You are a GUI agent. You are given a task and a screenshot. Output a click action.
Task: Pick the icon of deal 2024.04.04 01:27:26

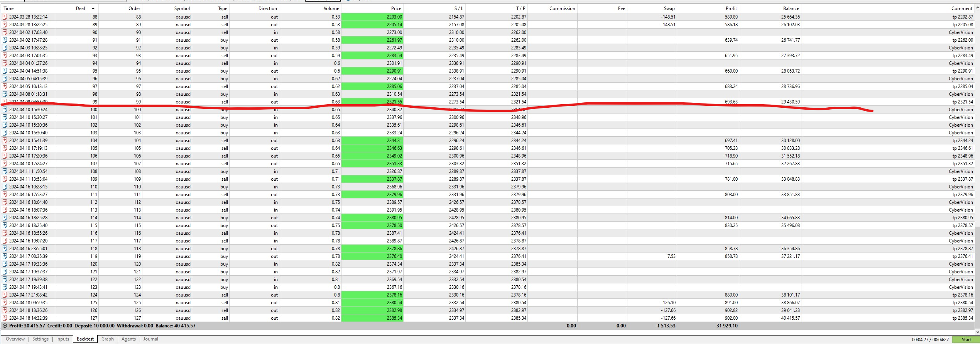point(5,63)
